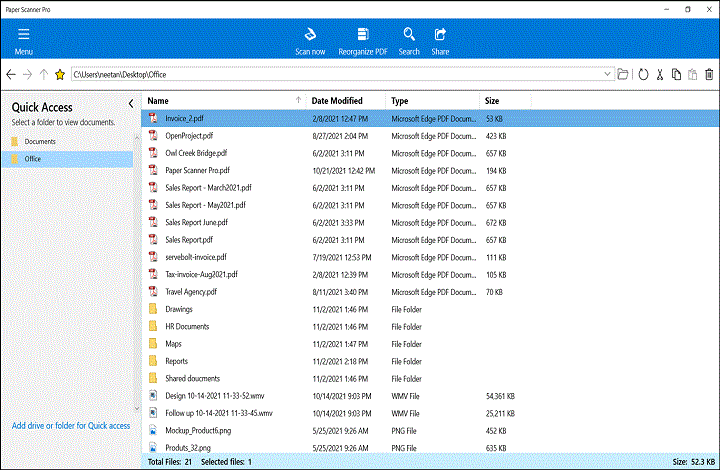The height and width of the screenshot is (470, 720).
Task: Click the browse folder icon
Action: (x=623, y=75)
